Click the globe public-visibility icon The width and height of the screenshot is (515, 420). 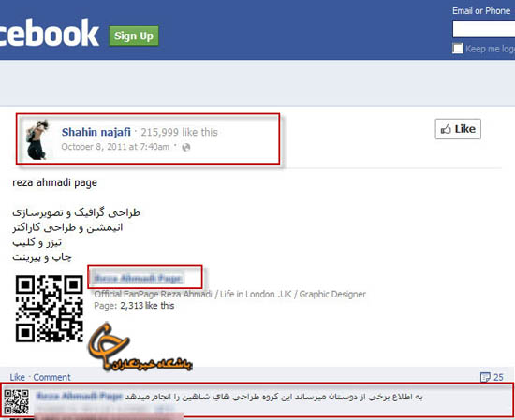[x=186, y=148]
